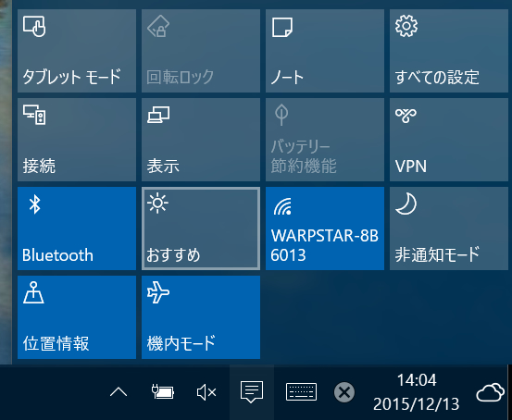The height and width of the screenshot is (420, 512).
Task: Click the muted speaker volume icon
Action: (206, 392)
